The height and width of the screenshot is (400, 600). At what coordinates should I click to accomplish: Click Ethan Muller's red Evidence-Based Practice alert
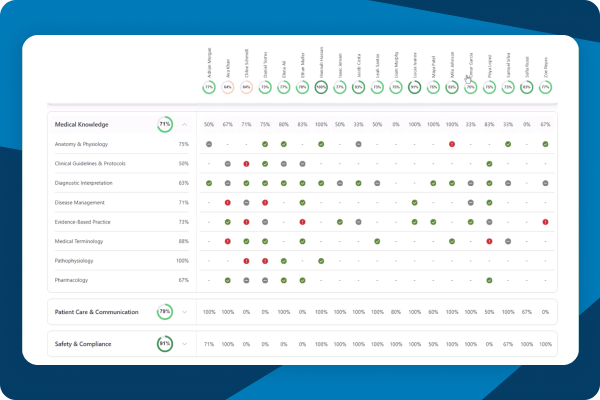click(x=302, y=222)
